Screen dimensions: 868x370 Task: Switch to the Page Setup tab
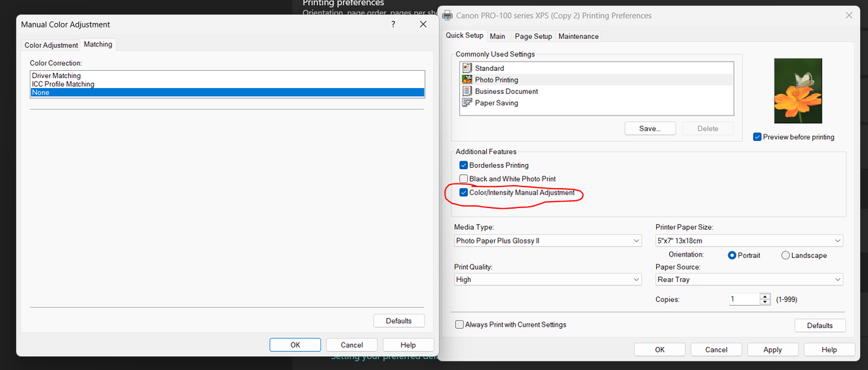coord(533,36)
